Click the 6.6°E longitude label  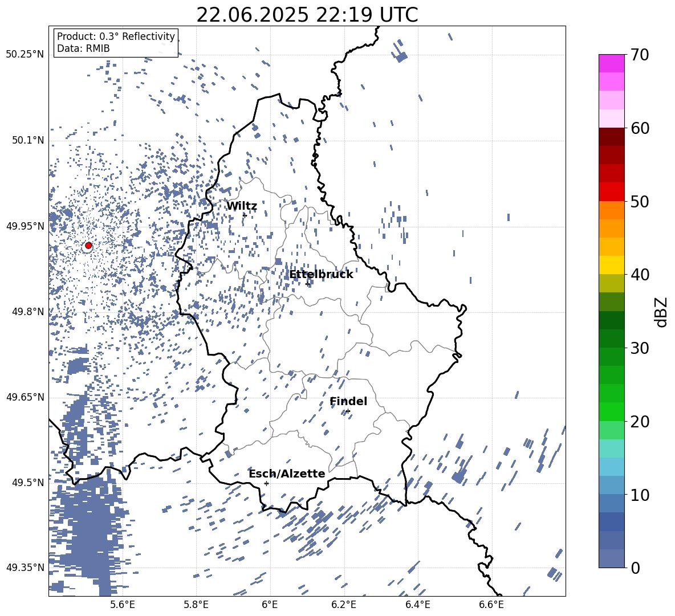[491, 605]
